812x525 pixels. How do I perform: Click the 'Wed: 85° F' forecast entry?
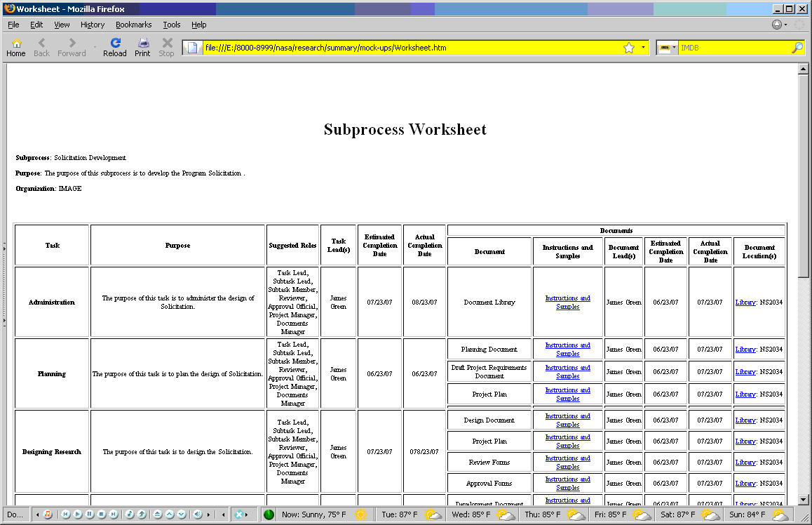[471, 514]
